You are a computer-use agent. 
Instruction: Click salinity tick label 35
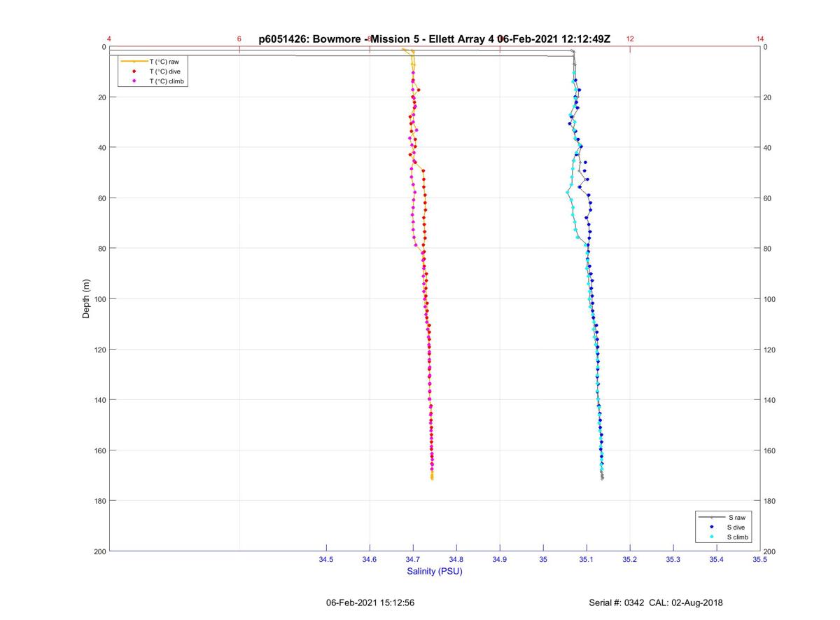[x=543, y=560]
